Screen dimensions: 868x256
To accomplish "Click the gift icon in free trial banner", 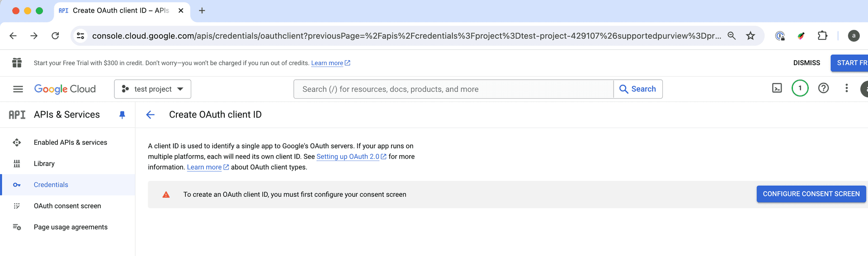I will point(17,63).
